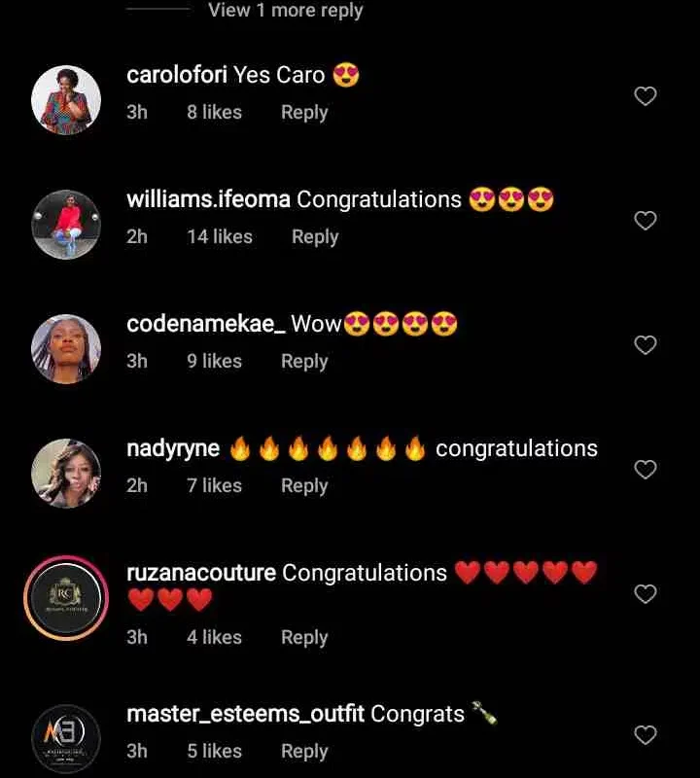Reply to nadyryne's comment
The image size is (700, 778).
click(304, 486)
